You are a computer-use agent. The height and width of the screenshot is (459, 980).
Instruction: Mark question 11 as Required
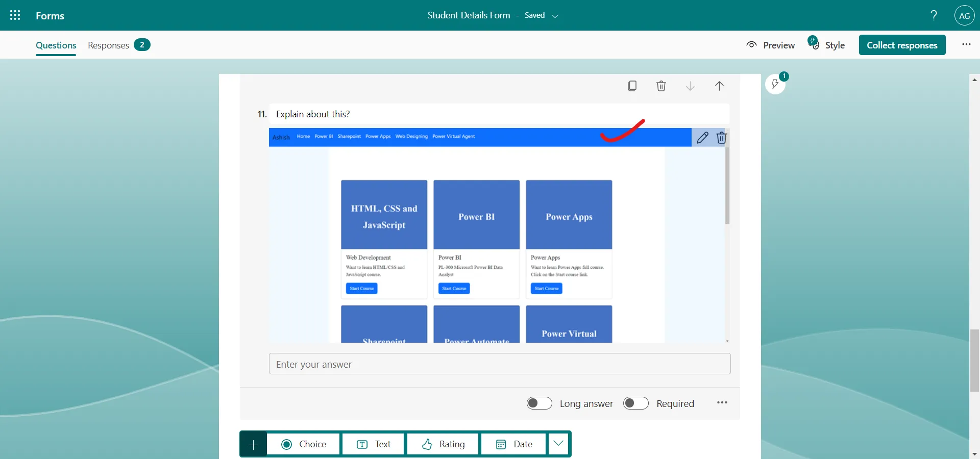coord(635,403)
